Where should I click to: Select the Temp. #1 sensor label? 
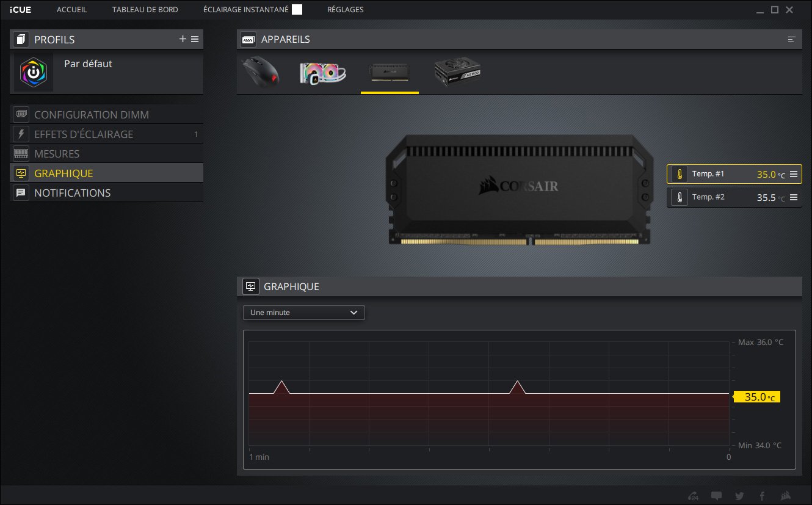pyautogui.click(x=708, y=174)
